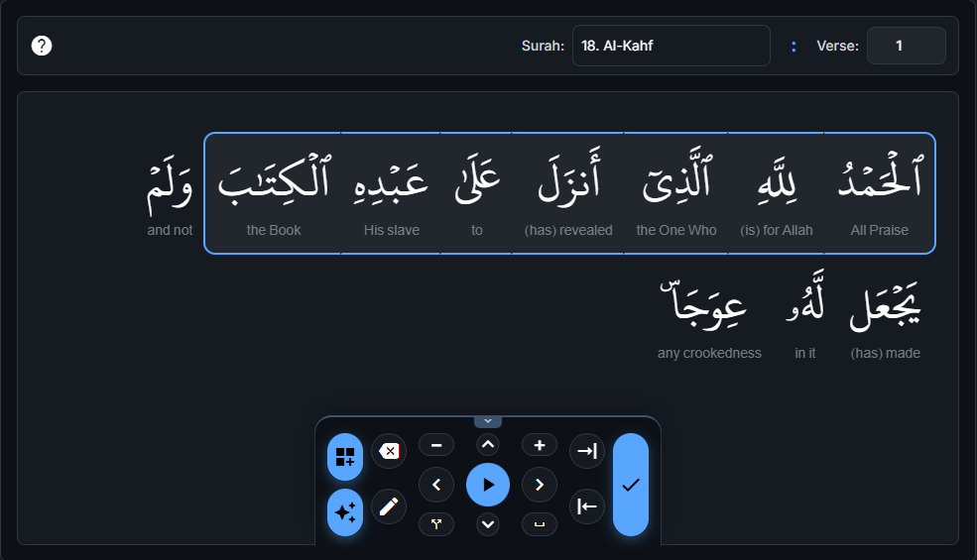
Task: Select the word 'His slave'
Action: pyautogui.click(x=392, y=193)
